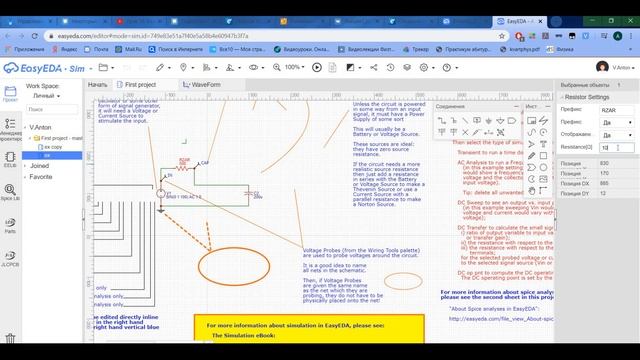This screenshot has width=640, height=360.
Task: Place a +5V power flag
Action: point(453,132)
